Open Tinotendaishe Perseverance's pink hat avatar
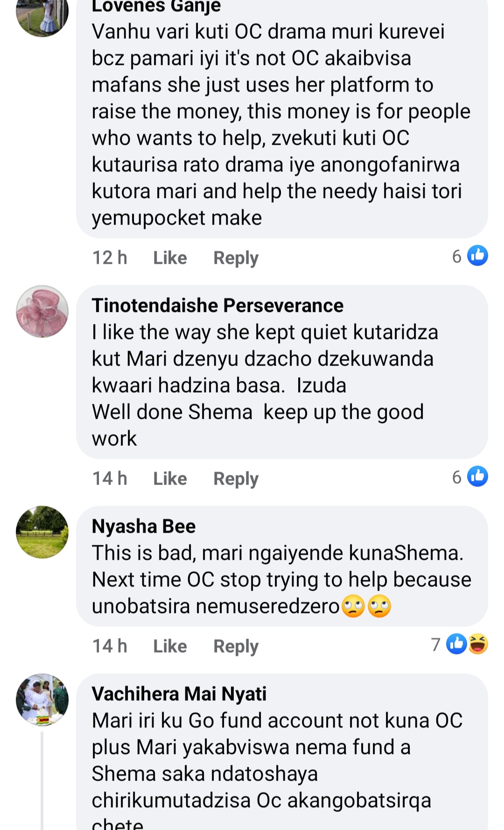The height and width of the screenshot is (830, 504). [x=42, y=311]
